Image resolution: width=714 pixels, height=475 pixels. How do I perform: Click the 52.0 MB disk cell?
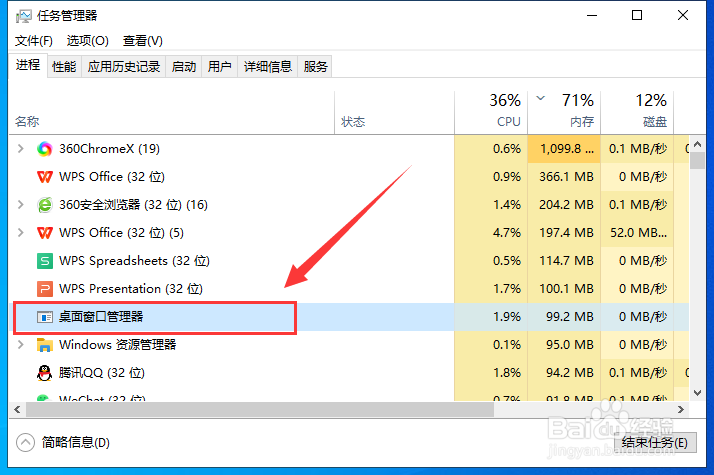pos(637,233)
